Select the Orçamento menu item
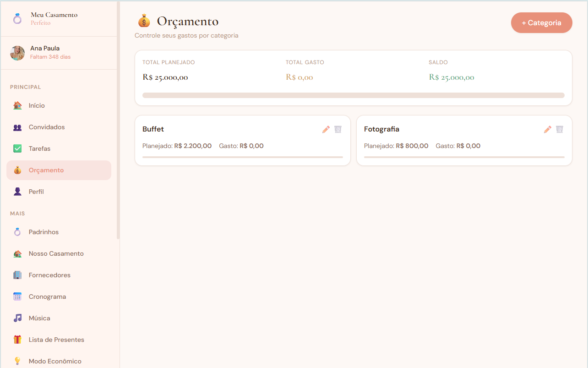This screenshot has height=368, width=588. pos(59,170)
